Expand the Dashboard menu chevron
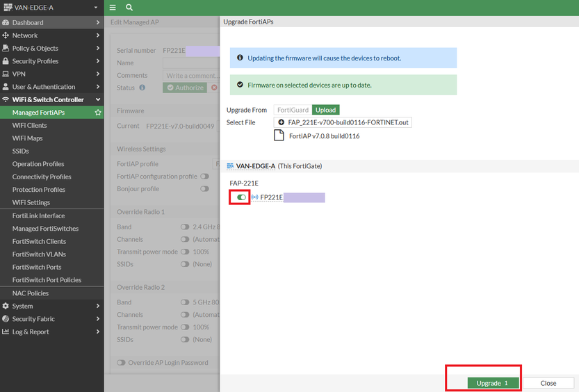The height and width of the screenshot is (392, 579). [98, 22]
